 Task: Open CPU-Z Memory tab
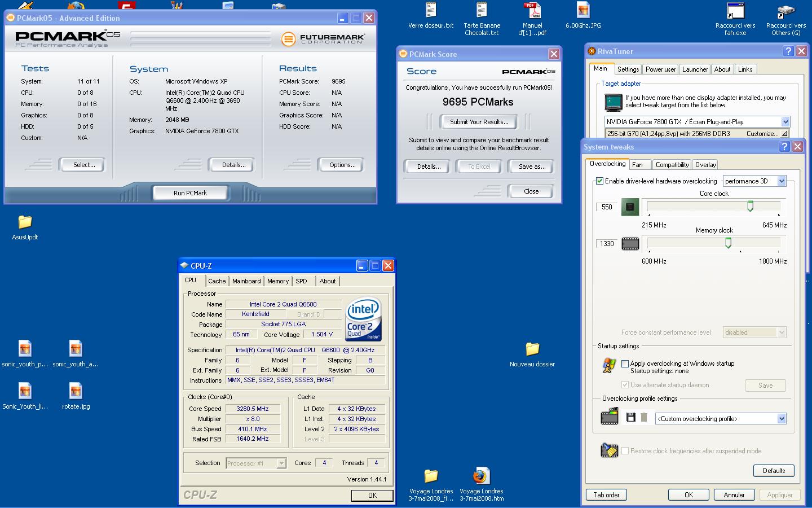[278, 281]
